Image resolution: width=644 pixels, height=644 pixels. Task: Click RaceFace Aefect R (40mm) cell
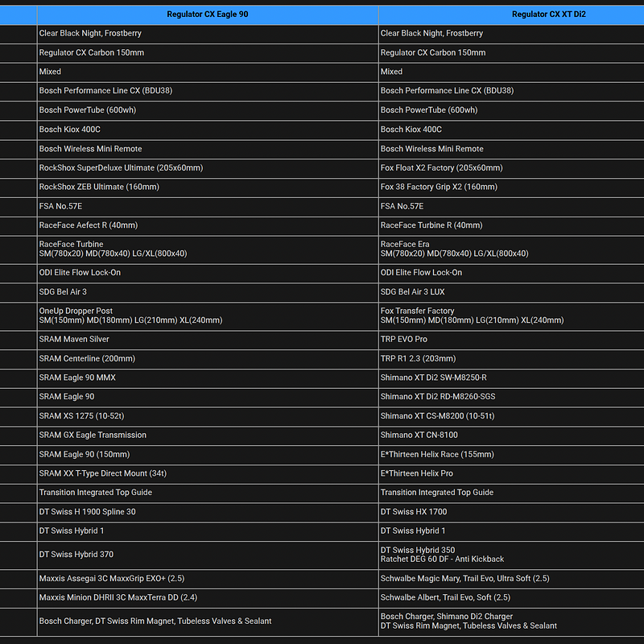208,225
